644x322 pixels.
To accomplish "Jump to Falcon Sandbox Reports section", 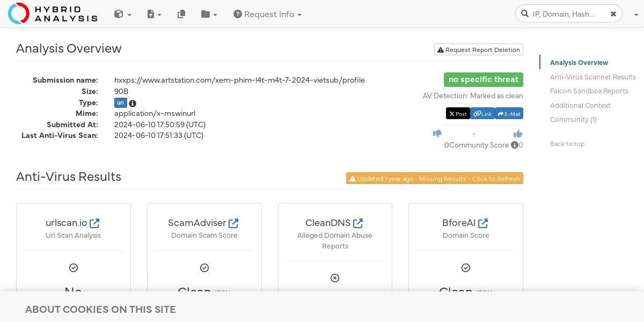I will pos(589,91).
